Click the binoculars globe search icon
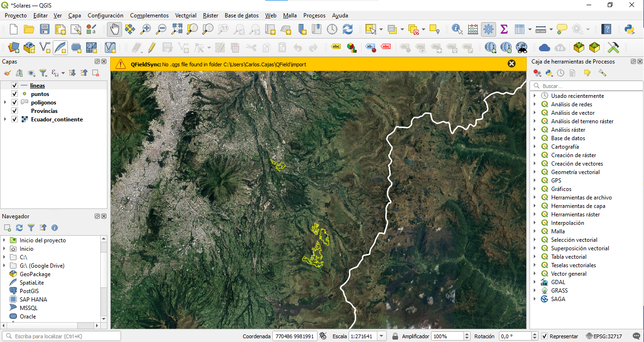This screenshot has width=644, height=342. click(x=521, y=47)
